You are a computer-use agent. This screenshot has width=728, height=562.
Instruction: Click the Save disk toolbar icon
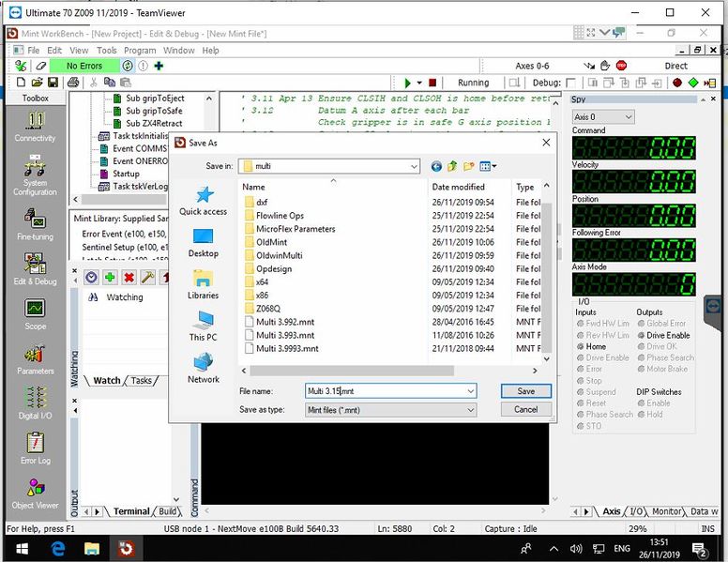click(53, 83)
